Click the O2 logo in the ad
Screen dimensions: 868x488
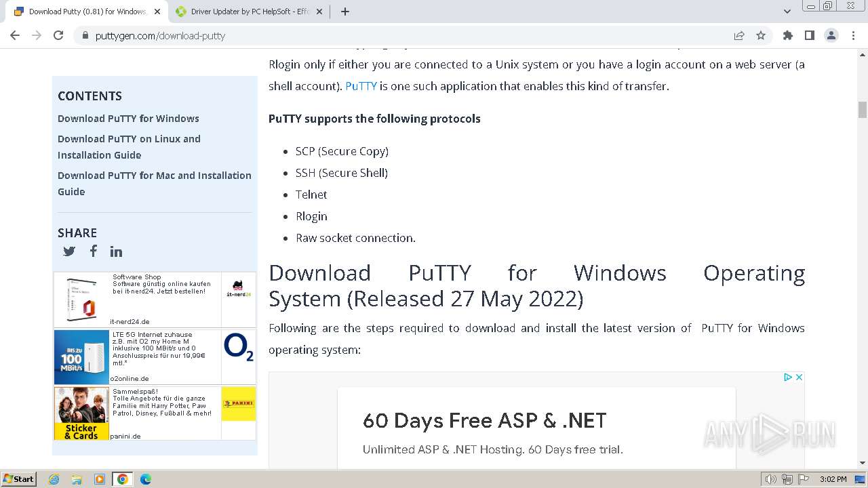[x=239, y=347]
